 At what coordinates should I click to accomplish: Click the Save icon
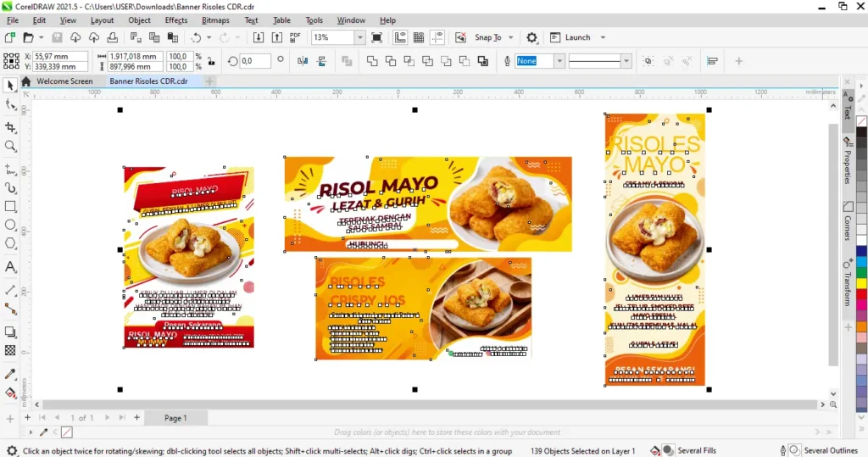(57, 37)
